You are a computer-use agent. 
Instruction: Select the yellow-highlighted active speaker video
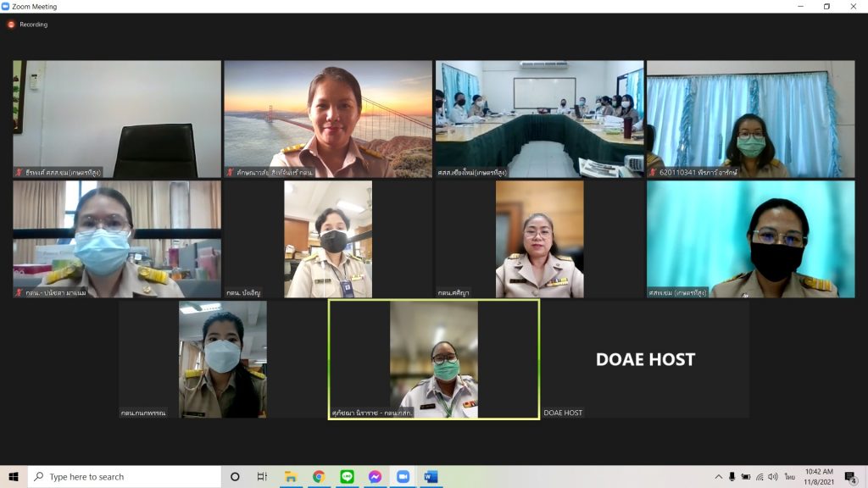coord(433,359)
